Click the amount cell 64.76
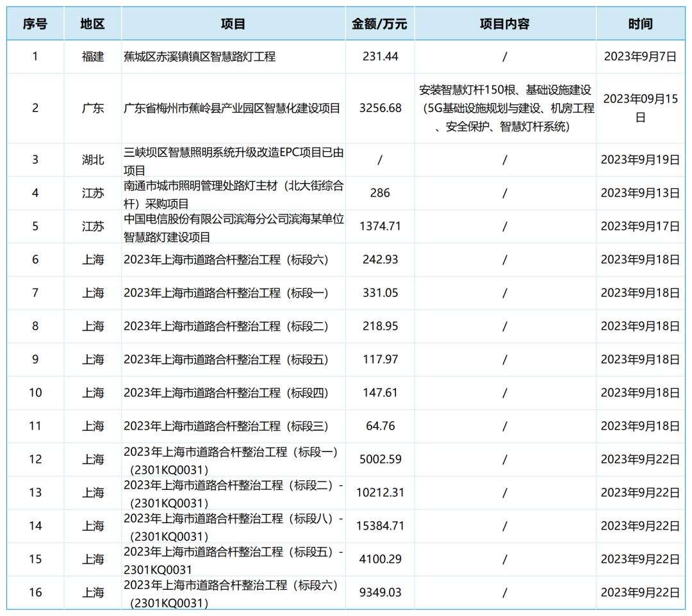 (380, 426)
